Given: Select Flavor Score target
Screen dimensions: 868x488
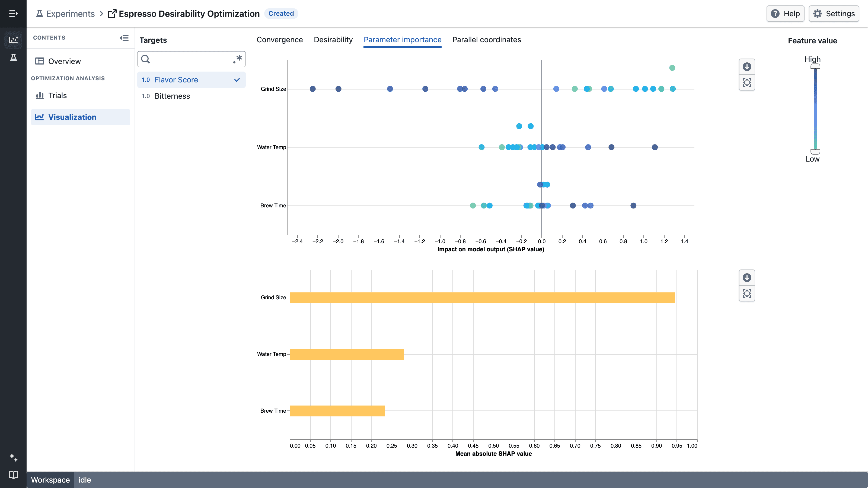Looking at the screenshot, I should click(x=191, y=80).
